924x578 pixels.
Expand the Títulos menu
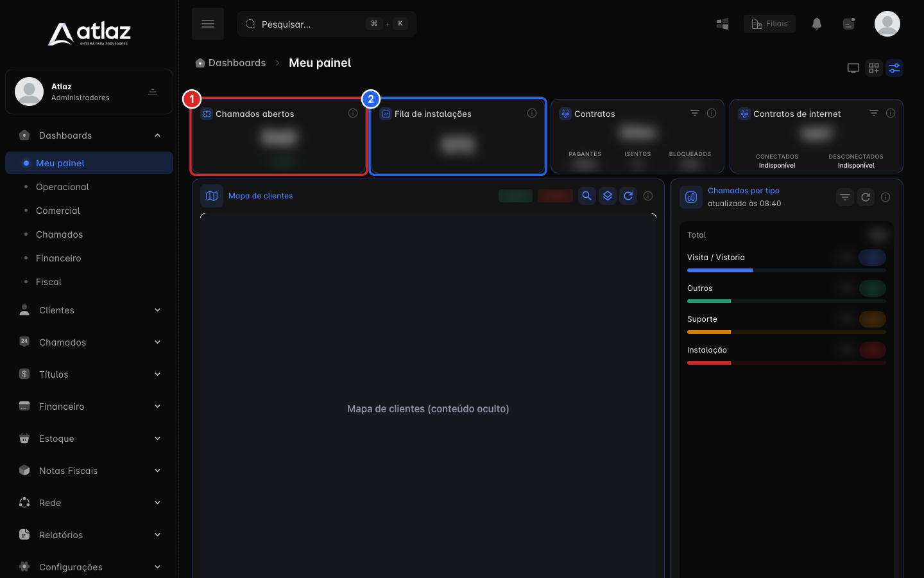coord(89,374)
